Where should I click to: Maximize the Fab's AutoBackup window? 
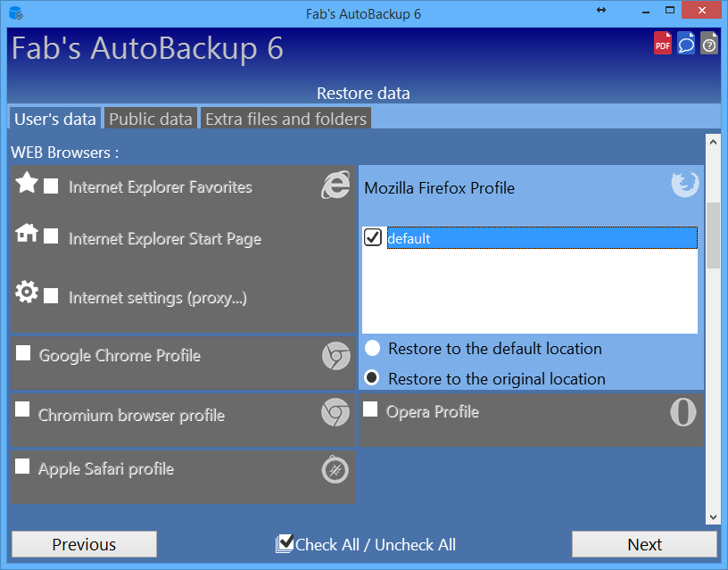pos(670,10)
